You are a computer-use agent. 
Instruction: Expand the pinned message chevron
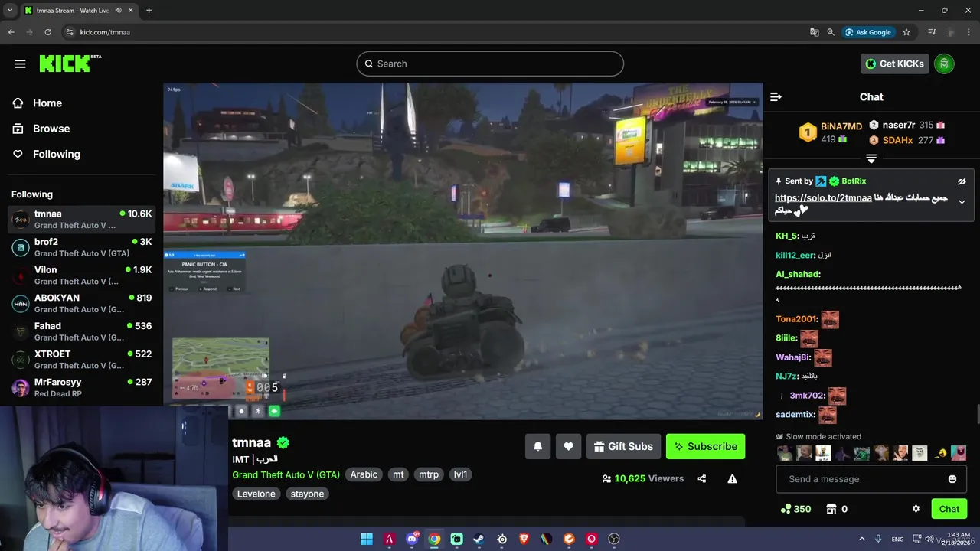click(962, 202)
